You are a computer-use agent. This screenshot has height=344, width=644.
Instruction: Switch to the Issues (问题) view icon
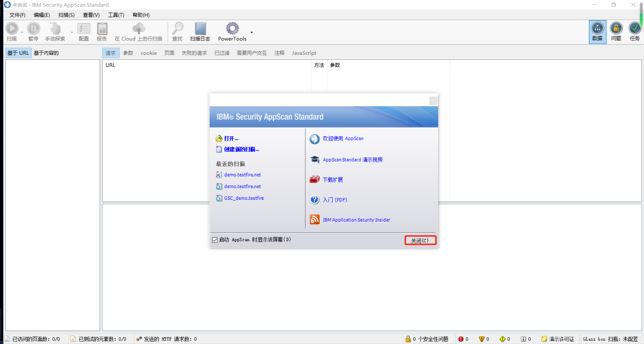pyautogui.click(x=616, y=28)
